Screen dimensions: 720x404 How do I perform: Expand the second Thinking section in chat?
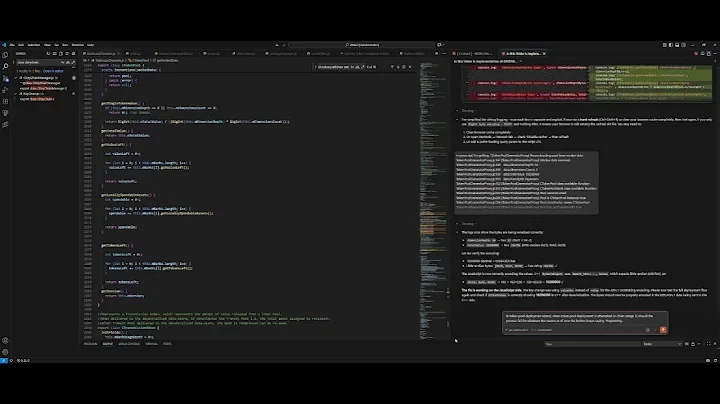[468, 224]
